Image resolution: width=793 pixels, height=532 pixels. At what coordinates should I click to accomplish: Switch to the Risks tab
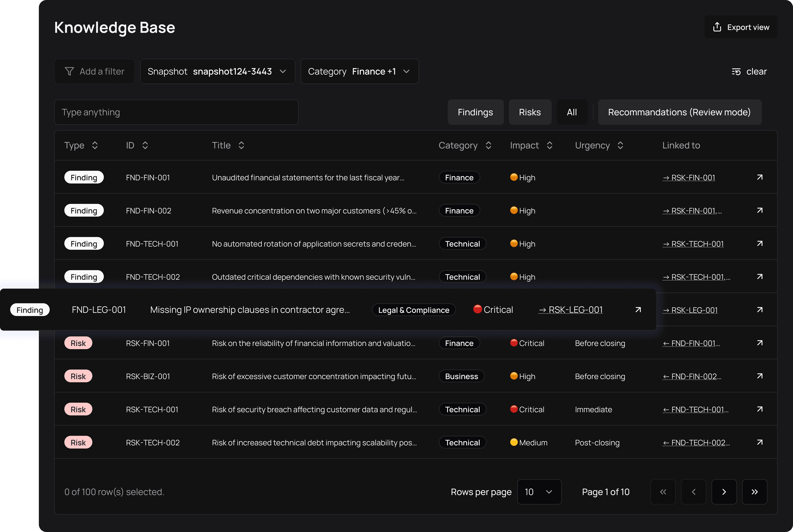click(x=530, y=112)
